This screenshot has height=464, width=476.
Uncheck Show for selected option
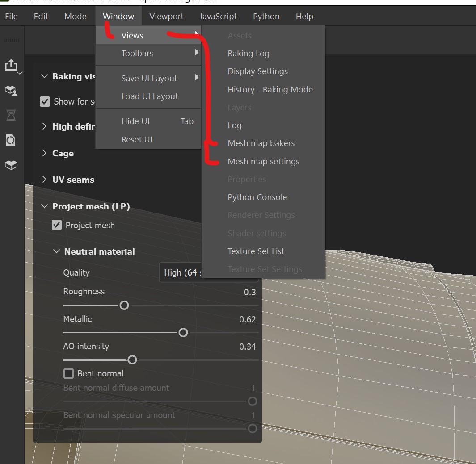[x=45, y=101]
